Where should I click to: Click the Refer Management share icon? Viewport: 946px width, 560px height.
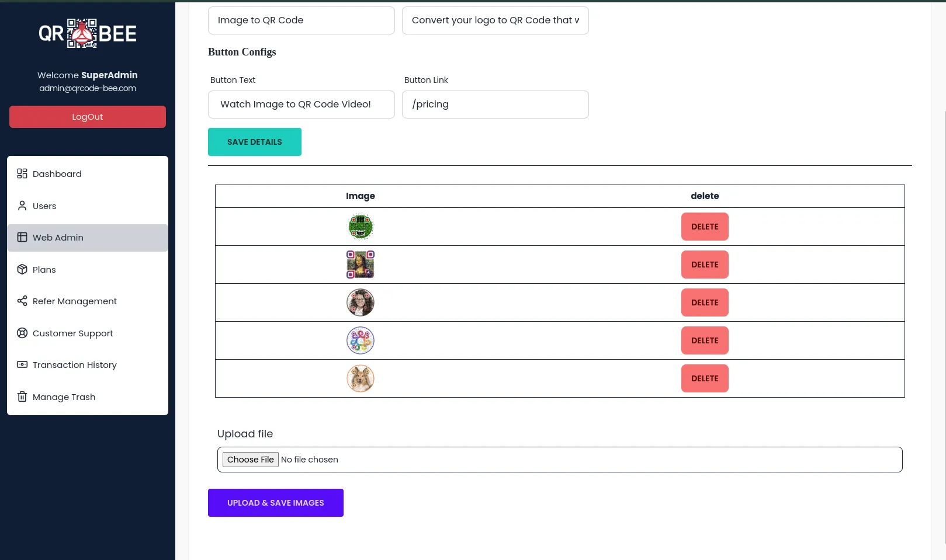coord(22,301)
